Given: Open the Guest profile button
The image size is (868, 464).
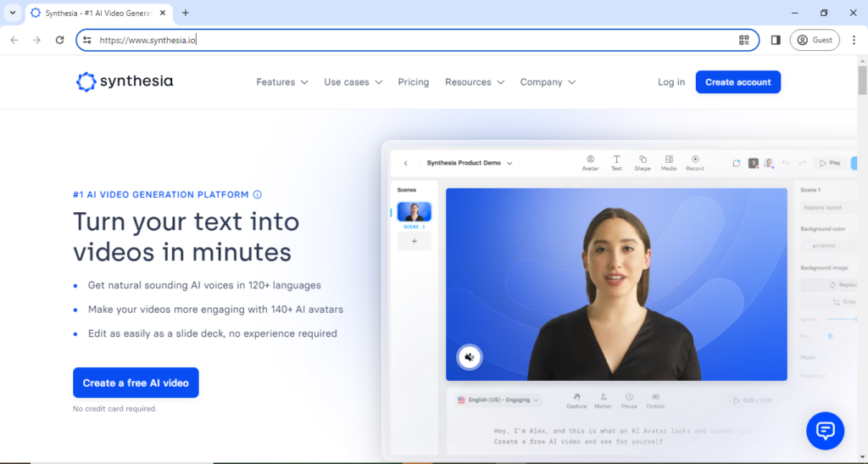Looking at the screenshot, I should point(814,40).
